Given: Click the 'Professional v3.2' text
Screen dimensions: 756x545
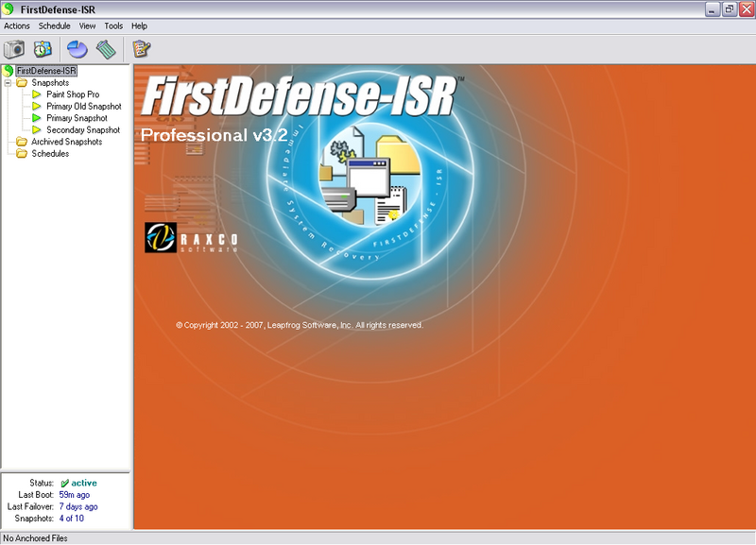Looking at the screenshot, I should [215, 135].
